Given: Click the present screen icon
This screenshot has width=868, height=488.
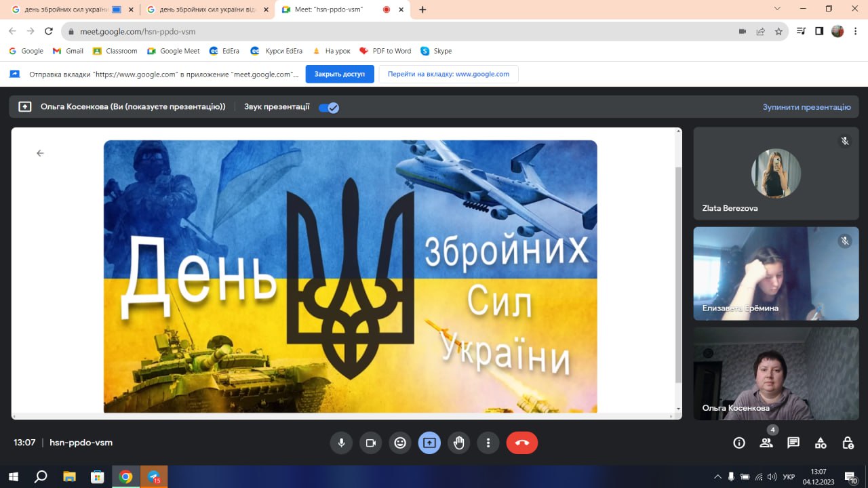Looking at the screenshot, I should [x=429, y=443].
